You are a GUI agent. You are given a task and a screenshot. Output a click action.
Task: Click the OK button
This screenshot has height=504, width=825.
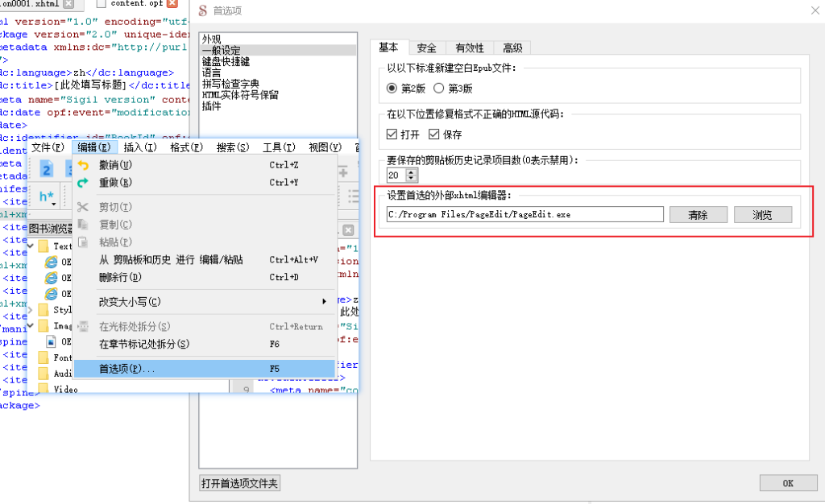[x=788, y=483]
